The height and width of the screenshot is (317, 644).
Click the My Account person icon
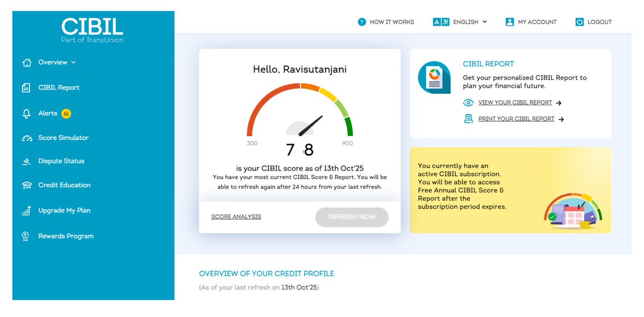(510, 22)
